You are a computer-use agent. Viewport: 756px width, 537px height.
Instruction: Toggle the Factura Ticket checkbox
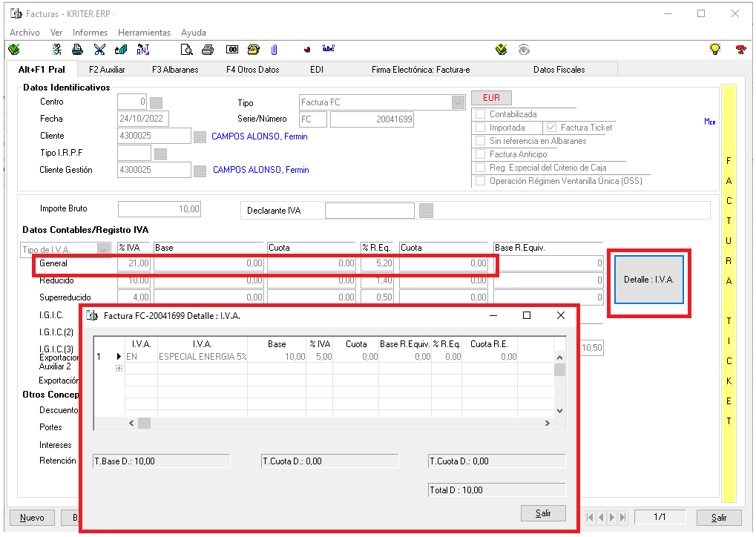(551, 128)
